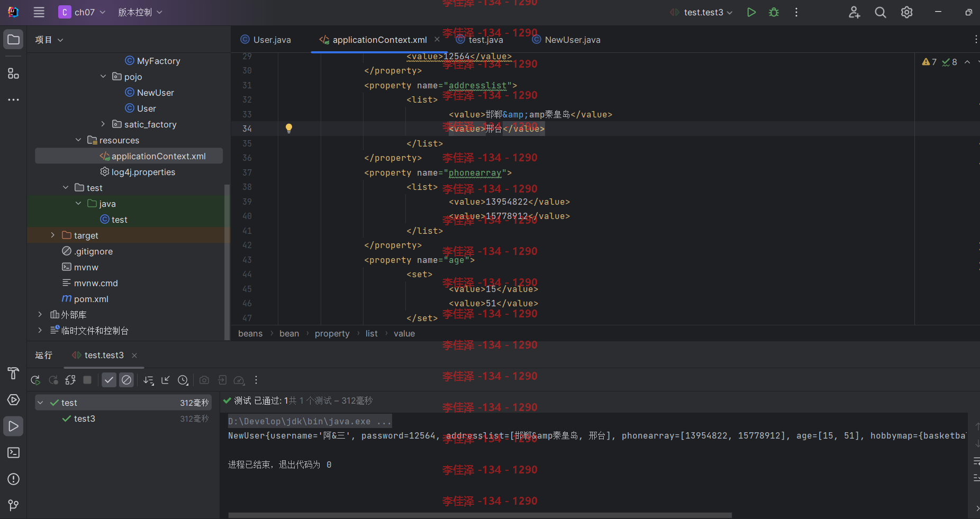Select the list breadcrumb
980x519 pixels.
point(371,333)
